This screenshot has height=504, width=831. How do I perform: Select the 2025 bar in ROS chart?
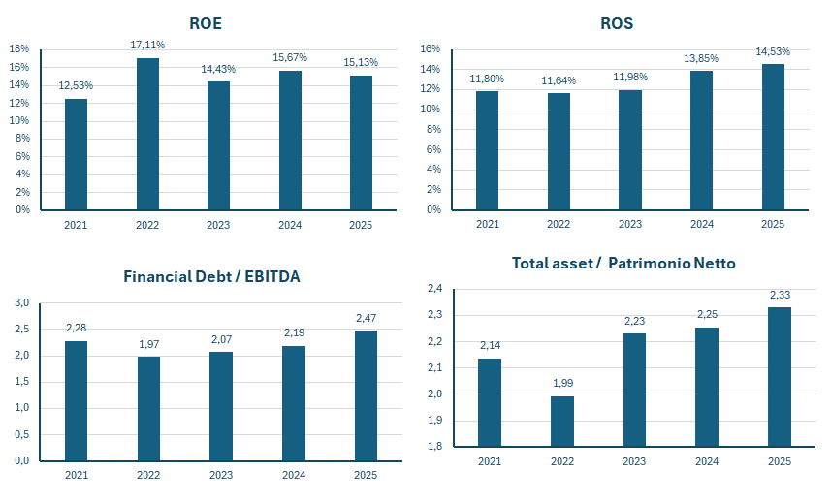[773, 138]
